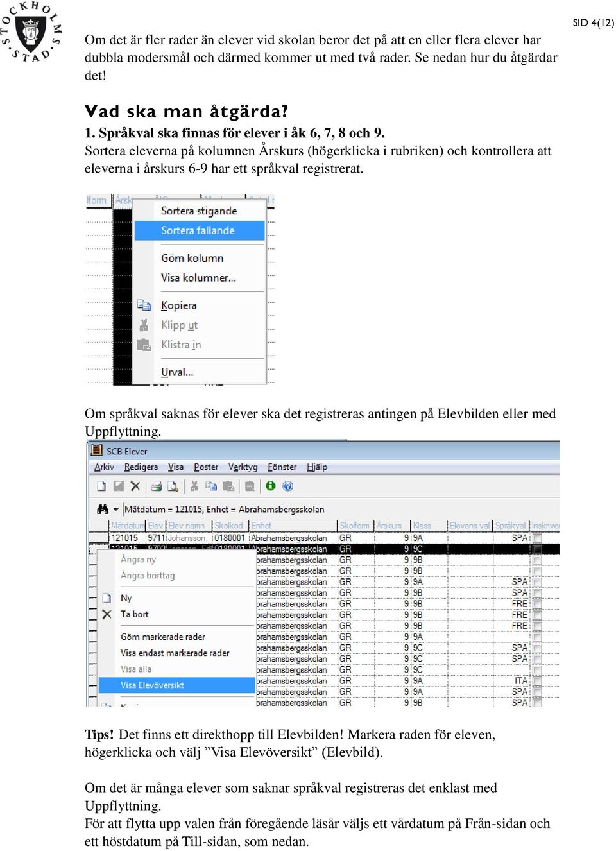Click the Skolkod column header
Viewport: 616px width, 851px height.
coord(231,526)
